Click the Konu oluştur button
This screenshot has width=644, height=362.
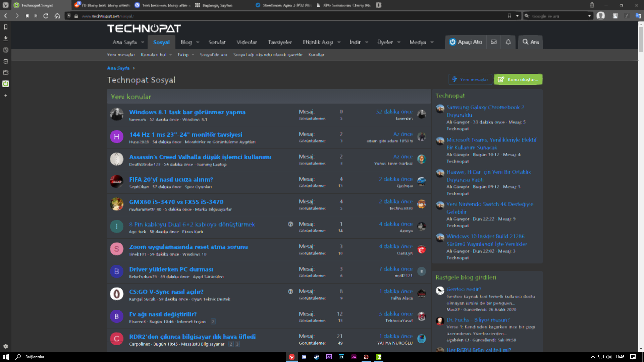pos(518,79)
